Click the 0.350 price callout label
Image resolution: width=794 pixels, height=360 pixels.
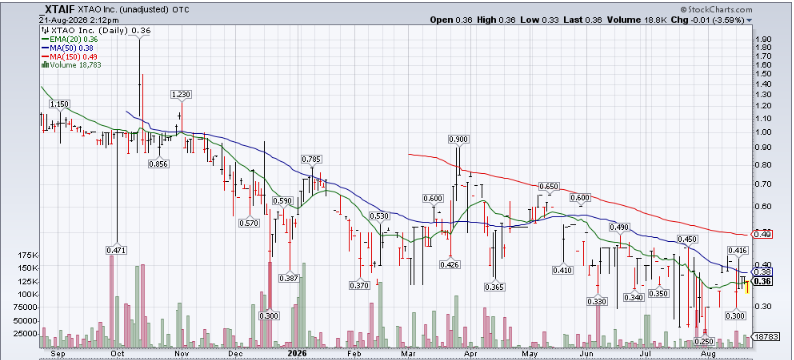[659, 293]
